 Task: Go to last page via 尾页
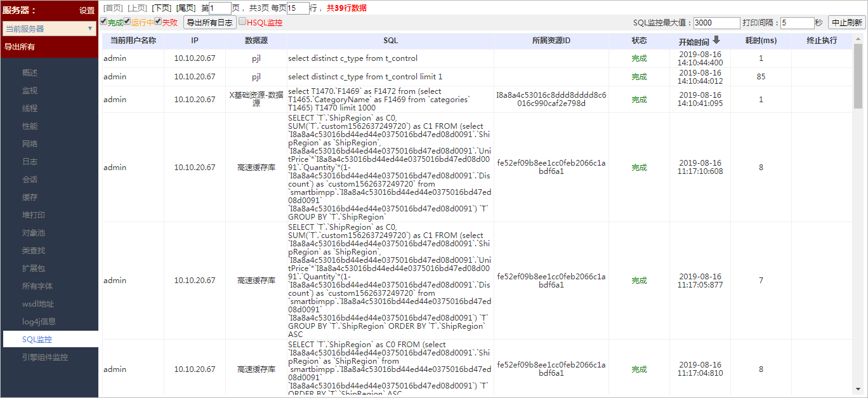186,8
